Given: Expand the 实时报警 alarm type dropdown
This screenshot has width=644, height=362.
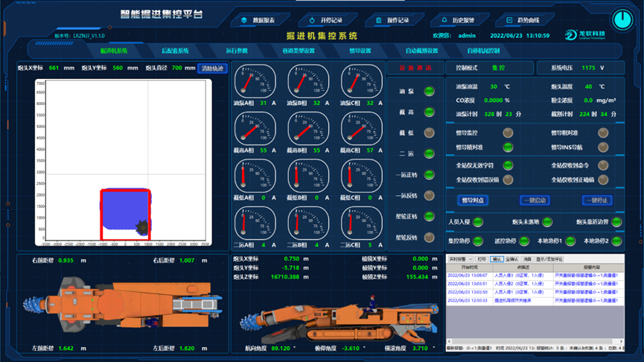Looking at the screenshot, I should [459, 259].
